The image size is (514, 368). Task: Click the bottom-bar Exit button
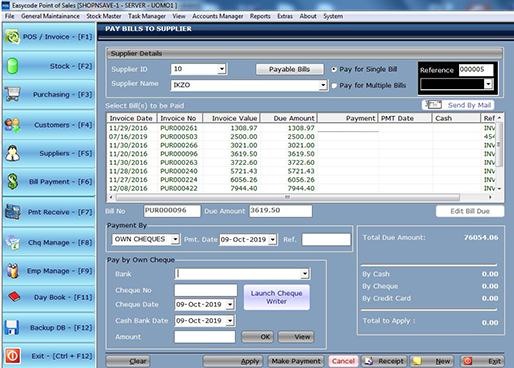tap(482, 361)
